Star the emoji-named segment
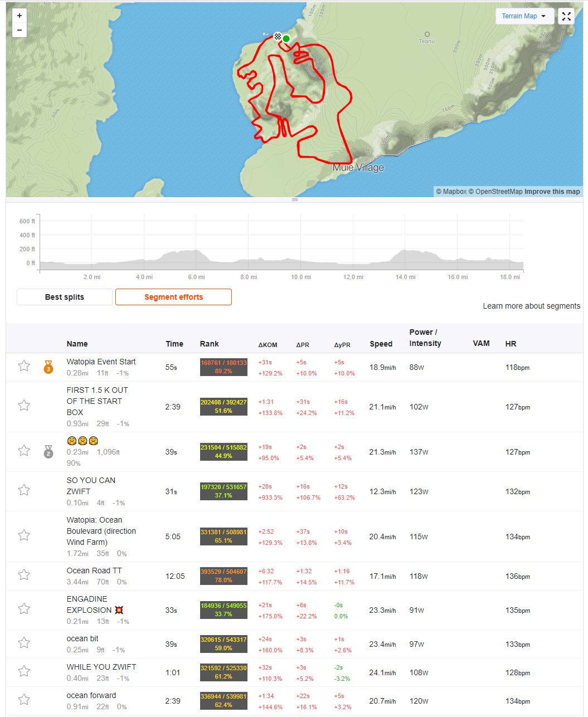This screenshot has height=717, width=588. coord(24,450)
